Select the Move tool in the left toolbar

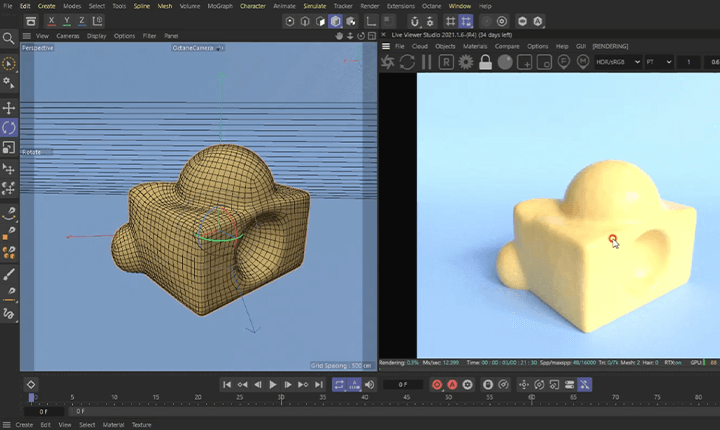[9, 108]
